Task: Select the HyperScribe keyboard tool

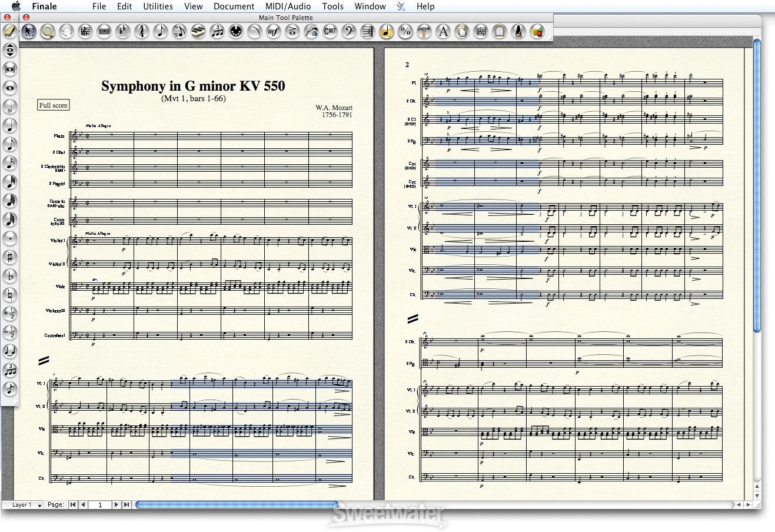Action: tap(198, 32)
